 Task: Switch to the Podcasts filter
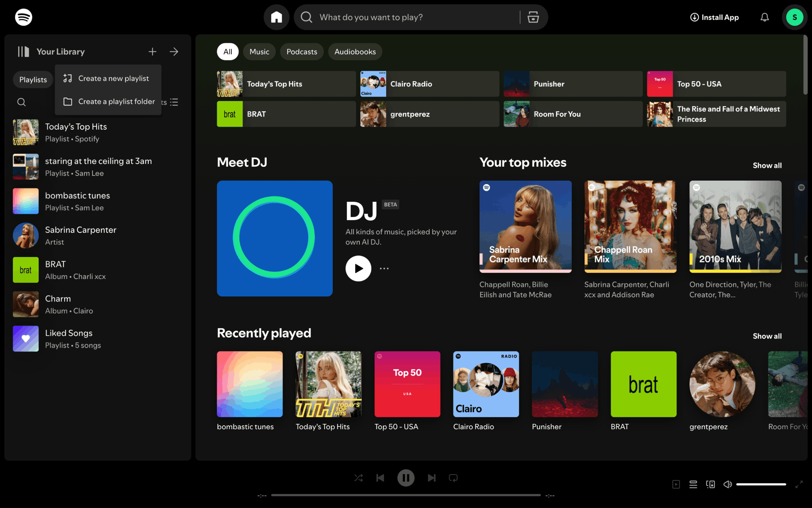302,52
